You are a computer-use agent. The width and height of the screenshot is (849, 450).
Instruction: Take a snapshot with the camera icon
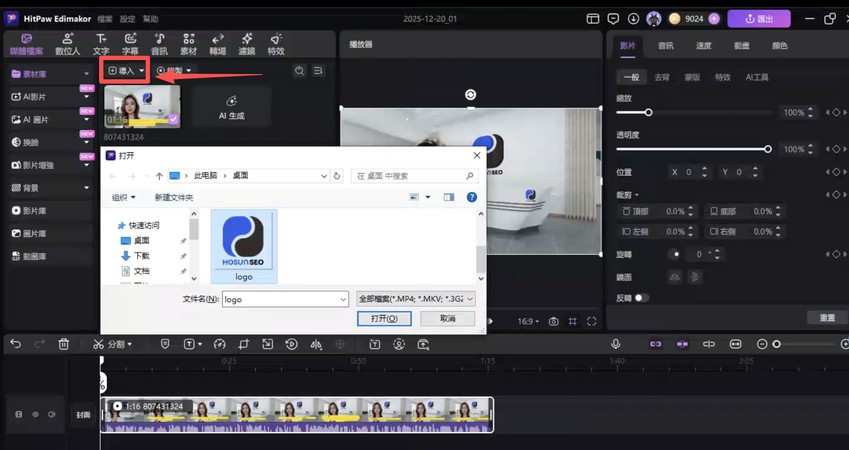pyautogui.click(x=553, y=322)
